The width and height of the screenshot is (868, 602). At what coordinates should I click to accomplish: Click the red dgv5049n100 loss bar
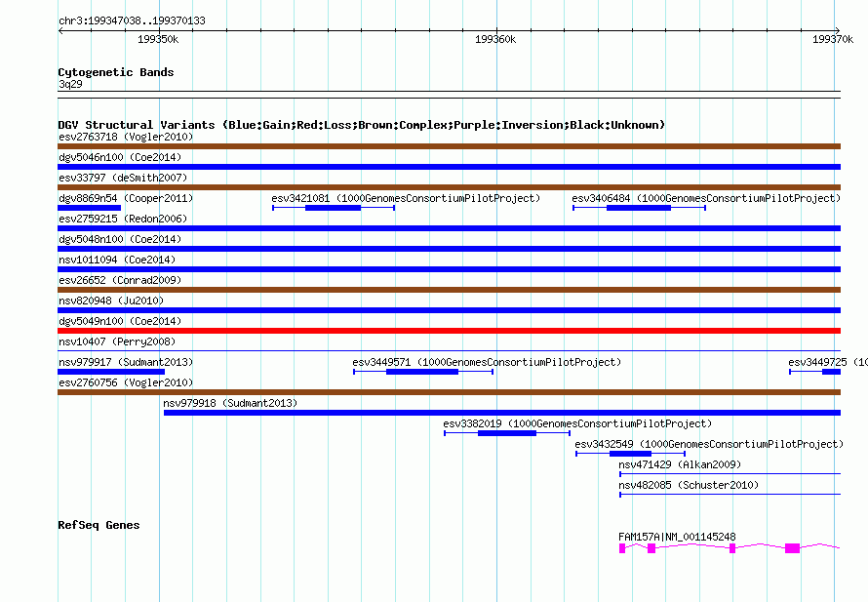click(x=449, y=331)
